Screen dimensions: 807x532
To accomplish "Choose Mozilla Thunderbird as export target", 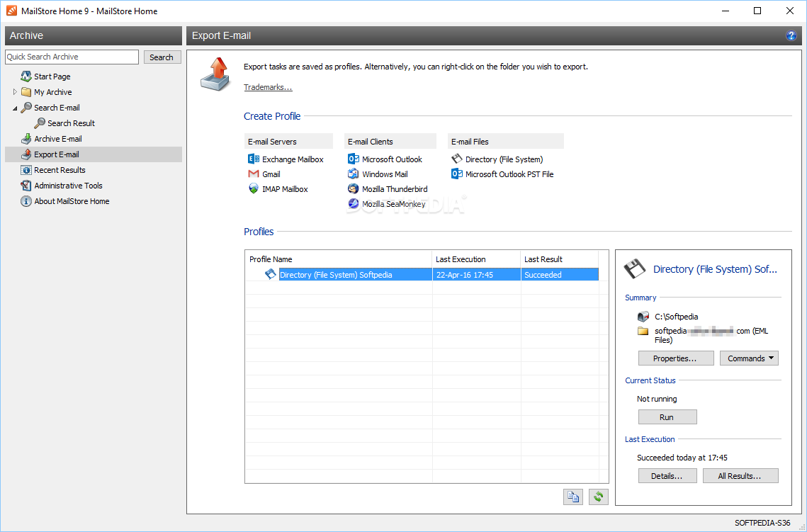I will tap(394, 189).
